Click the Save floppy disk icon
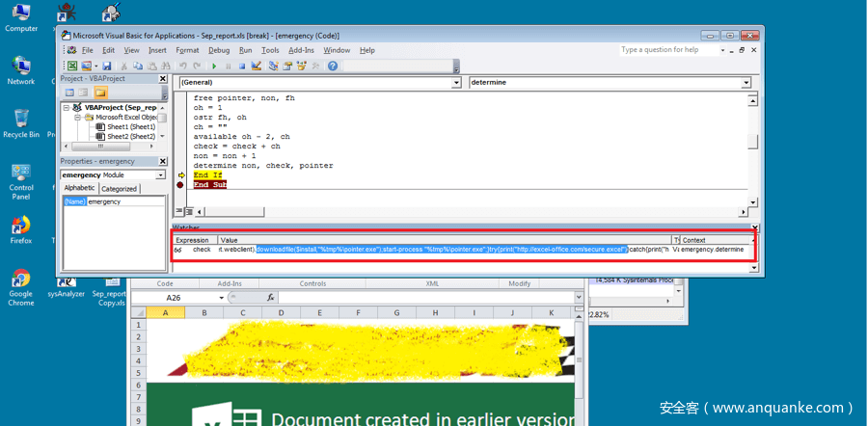The width and height of the screenshot is (868, 426). tap(107, 66)
